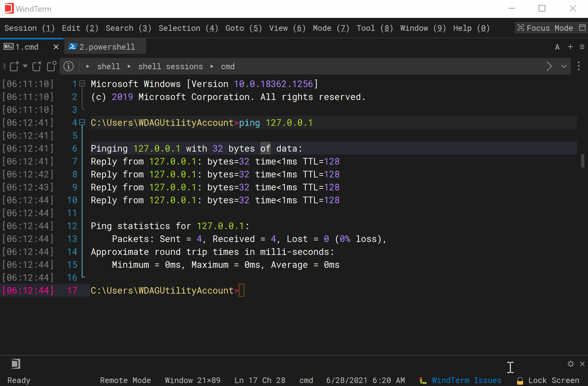The width and height of the screenshot is (588, 386).
Task: Click the duplicate session toolbar icon
Action: tap(52, 66)
